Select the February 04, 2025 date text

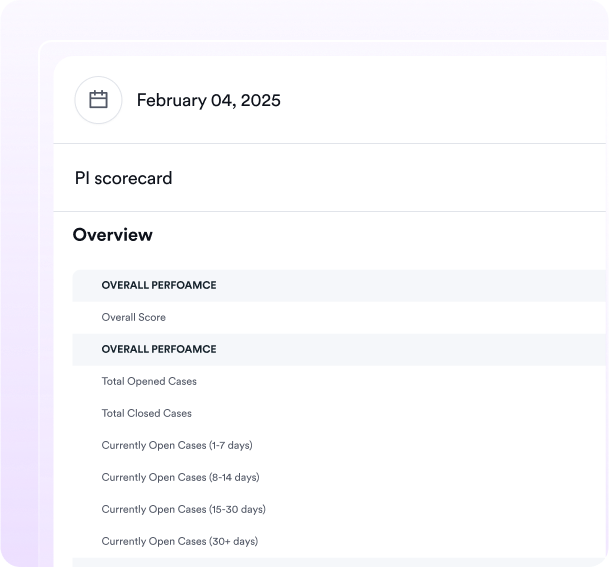tap(208, 100)
